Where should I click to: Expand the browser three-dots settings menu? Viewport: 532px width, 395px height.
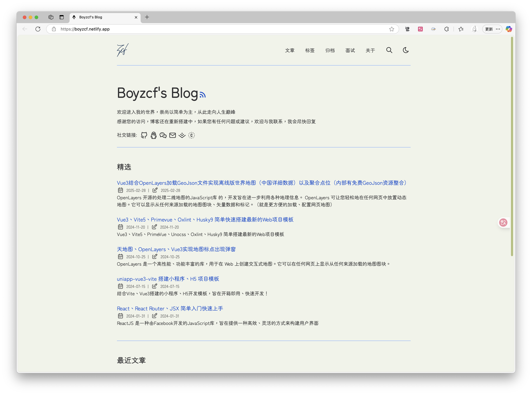pos(498,29)
